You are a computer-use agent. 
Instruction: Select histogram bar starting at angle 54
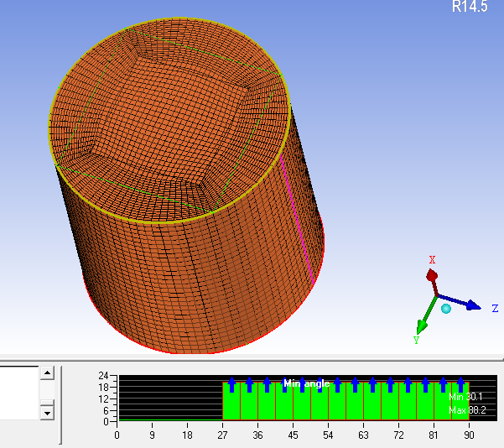coord(337,401)
